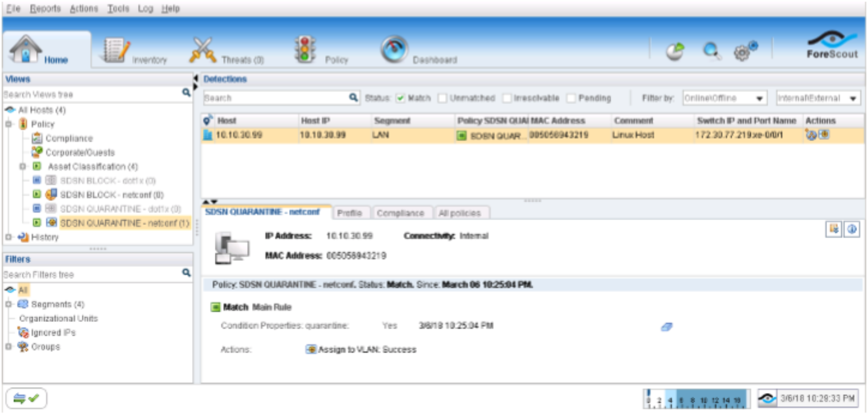The height and width of the screenshot is (419, 868).
Task: Switch to the Inventory view
Action: tap(136, 51)
